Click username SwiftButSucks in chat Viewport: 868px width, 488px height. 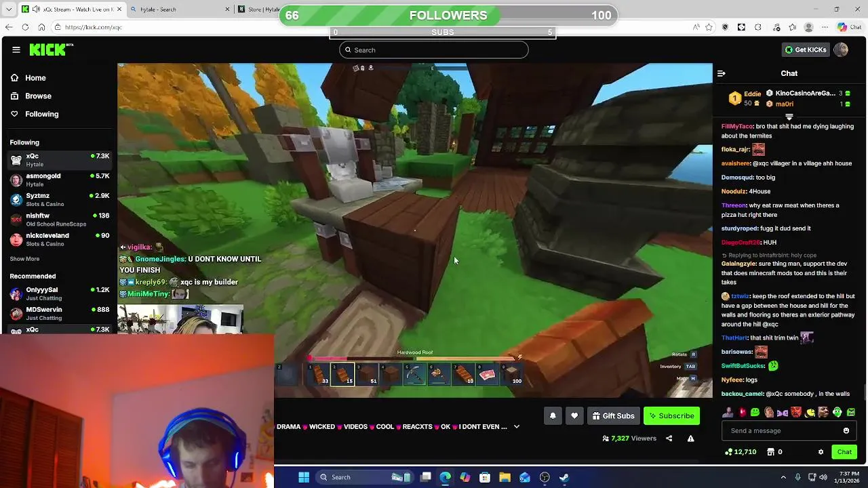point(743,366)
